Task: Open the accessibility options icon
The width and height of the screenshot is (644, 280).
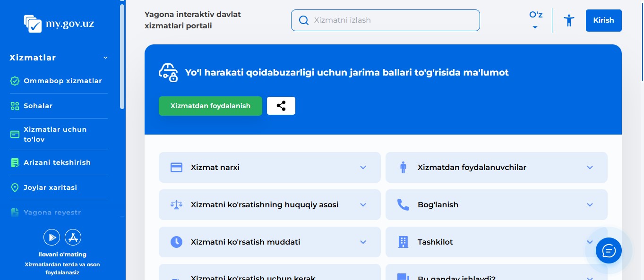Action: click(569, 20)
